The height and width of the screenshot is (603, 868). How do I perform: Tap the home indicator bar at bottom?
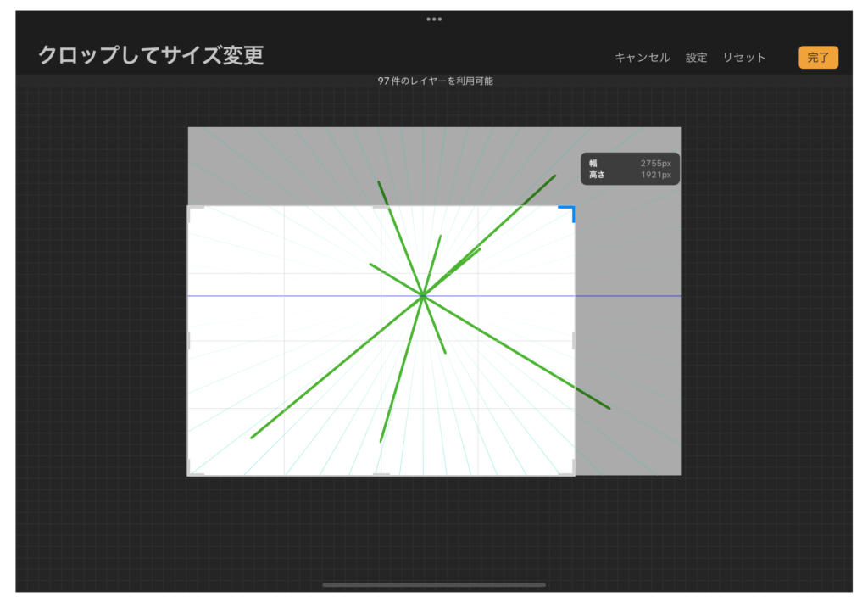(x=434, y=584)
